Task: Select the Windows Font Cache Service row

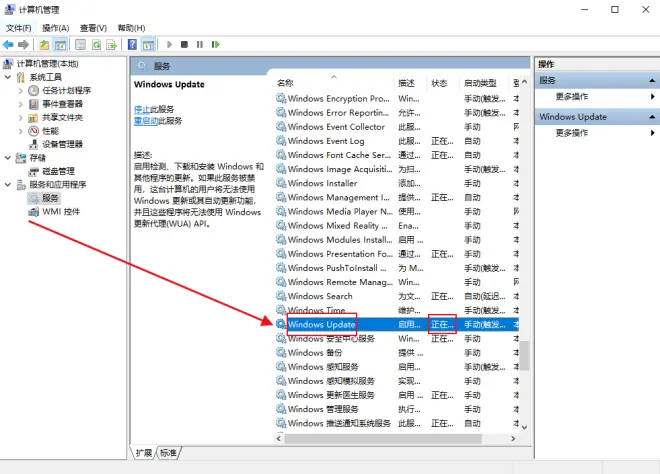Action: coord(397,155)
